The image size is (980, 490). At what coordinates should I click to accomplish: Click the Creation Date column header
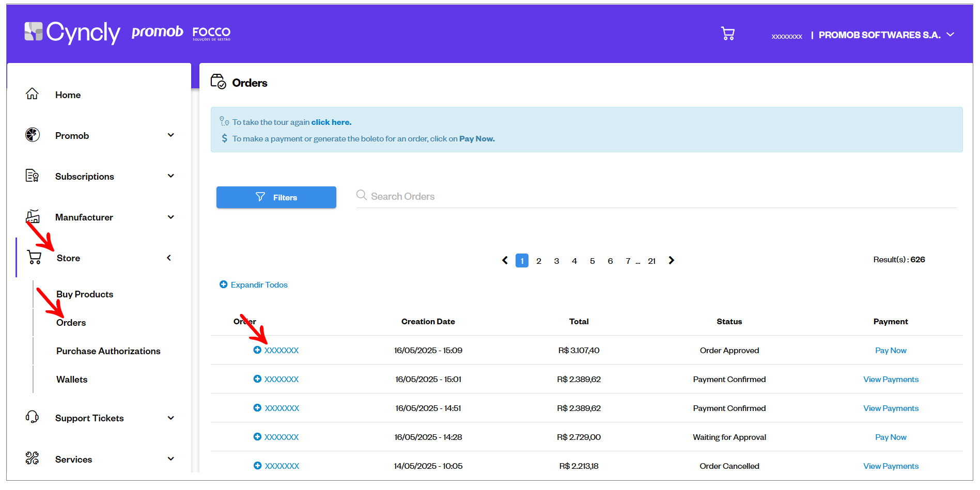click(428, 322)
